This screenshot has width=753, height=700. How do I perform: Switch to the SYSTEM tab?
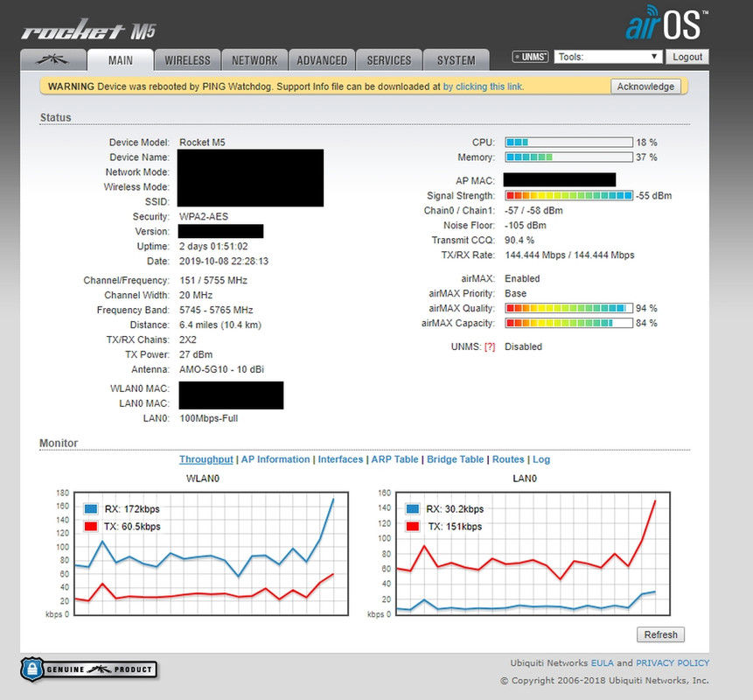coord(457,60)
